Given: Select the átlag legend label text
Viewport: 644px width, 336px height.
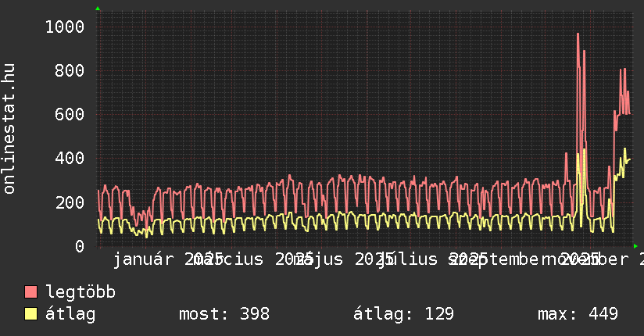Looking at the screenshot, I should (x=70, y=314).
